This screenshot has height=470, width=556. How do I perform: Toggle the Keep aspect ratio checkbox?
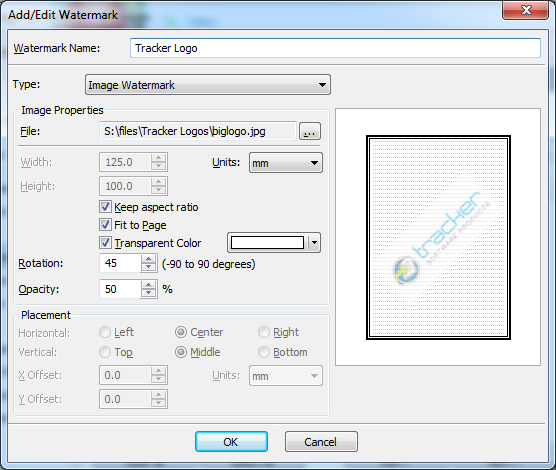pos(105,207)
